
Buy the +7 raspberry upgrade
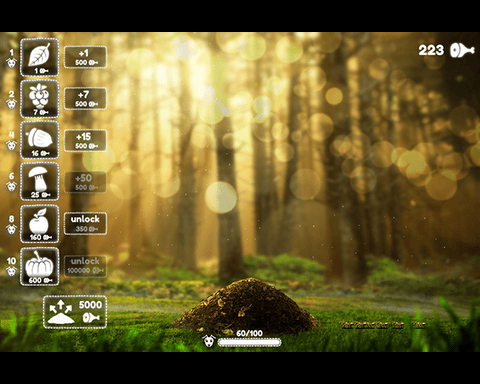click(85, 99)
